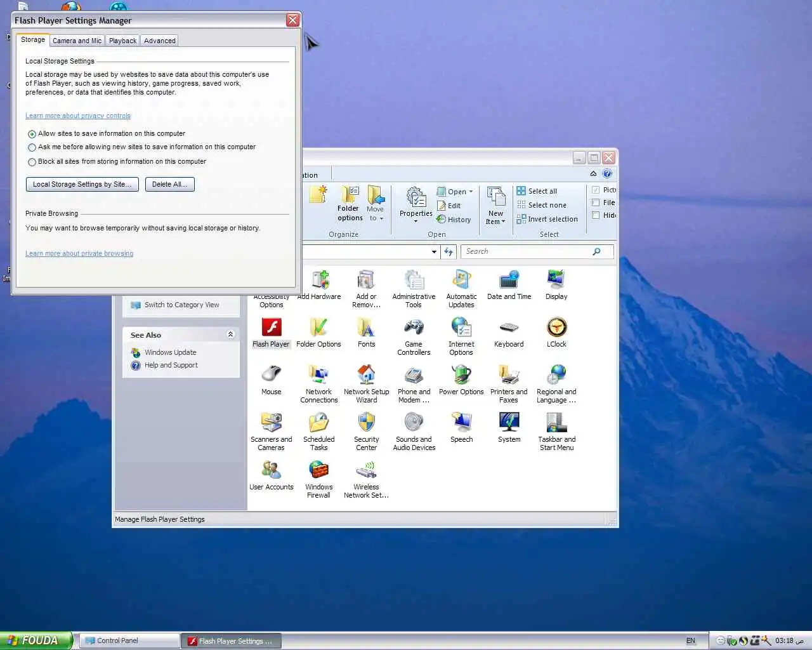Switch to the Storage tab
The height and width of the screenshot is (650, 812).
point(33,39)
